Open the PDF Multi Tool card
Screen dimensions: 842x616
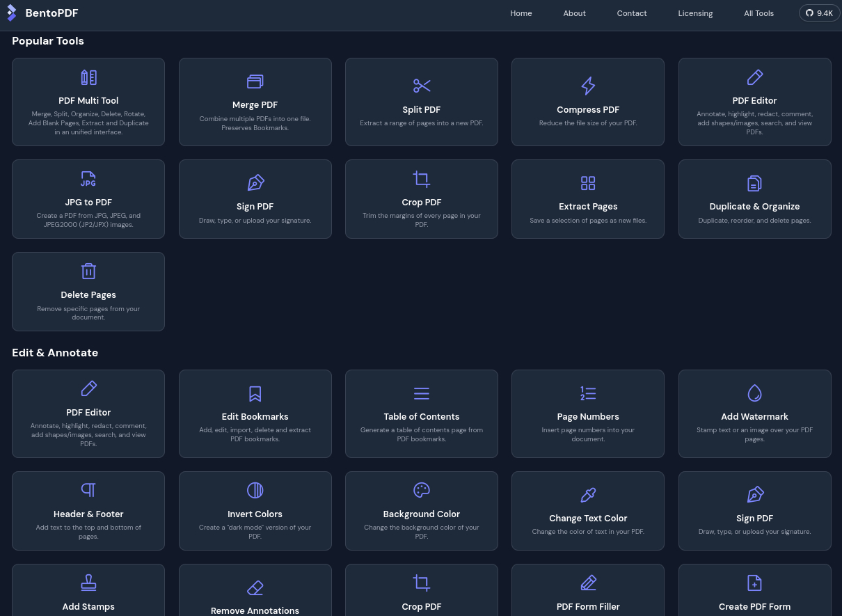pos(88,102)
